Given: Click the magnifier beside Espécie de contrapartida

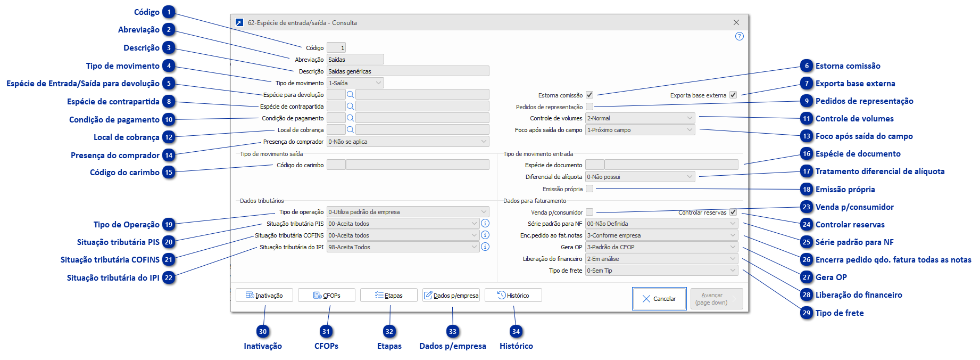Looking at the screenshot, I should pyautogui.click(x=350, y=106).
